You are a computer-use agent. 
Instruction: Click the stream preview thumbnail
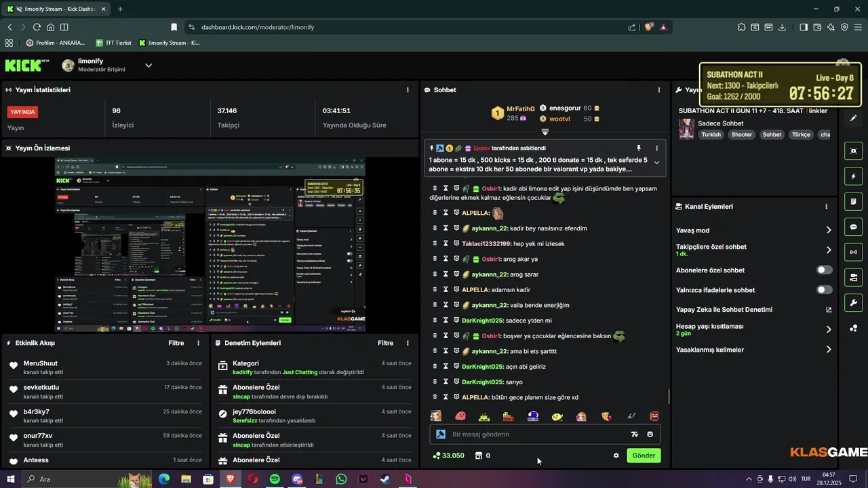210,245
